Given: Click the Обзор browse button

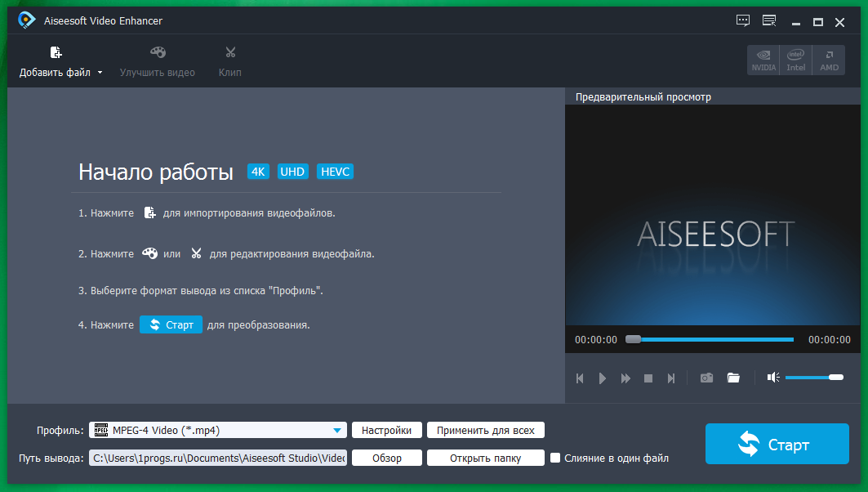Looking at the screenshot, I should (386, 458).
